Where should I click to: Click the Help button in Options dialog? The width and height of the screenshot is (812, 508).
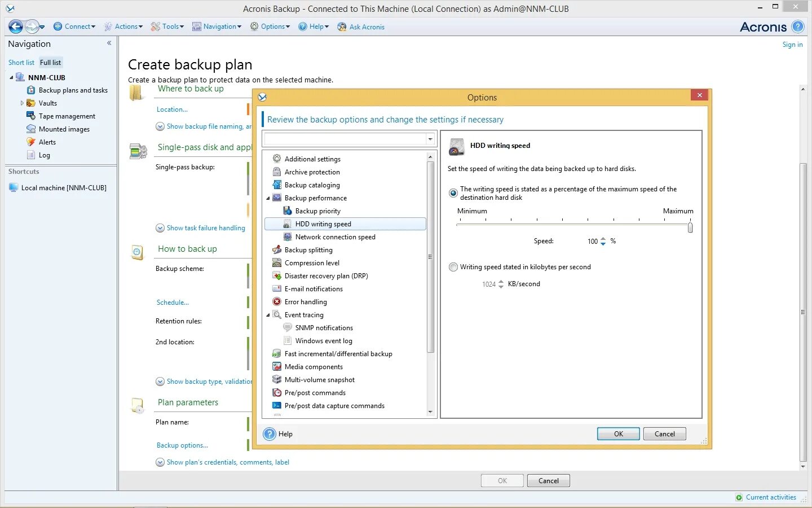coord(278,434)
